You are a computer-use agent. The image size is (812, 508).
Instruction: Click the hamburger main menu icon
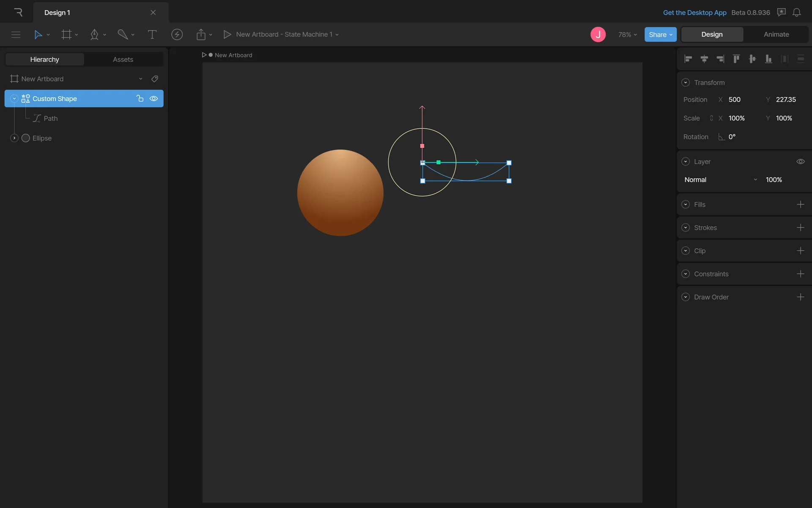(x=16, y=34)
